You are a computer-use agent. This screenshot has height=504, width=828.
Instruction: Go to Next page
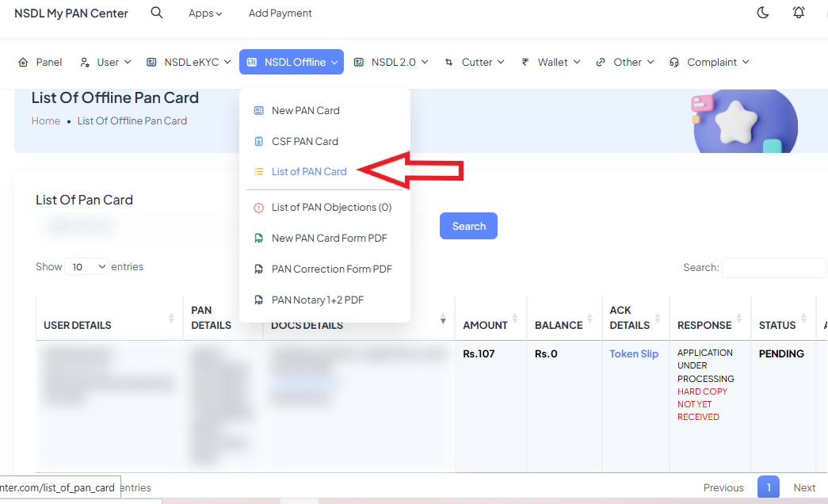tap(804, 487)
